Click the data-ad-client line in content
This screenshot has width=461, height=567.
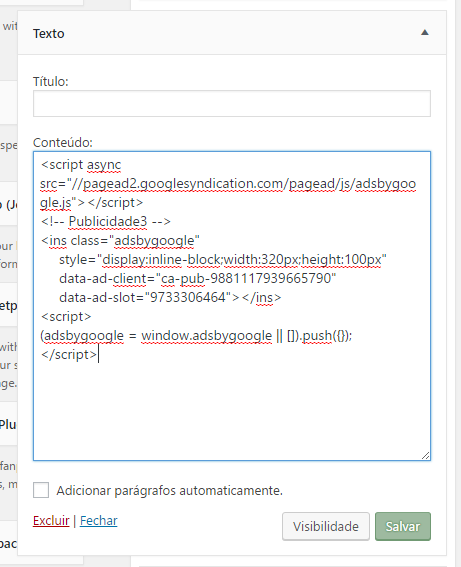197,278
